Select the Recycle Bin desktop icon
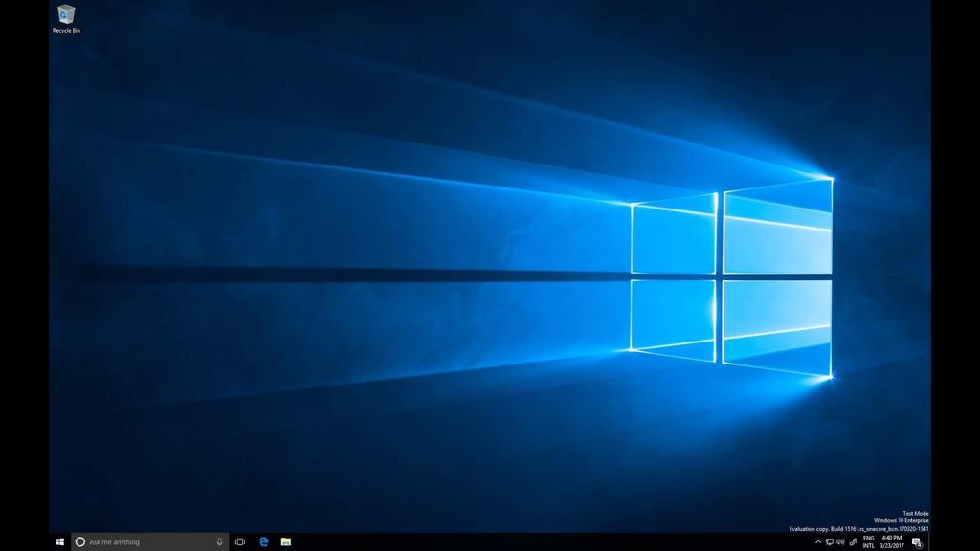The width and height of the screenshot is (980, 551). pos(66,19)
